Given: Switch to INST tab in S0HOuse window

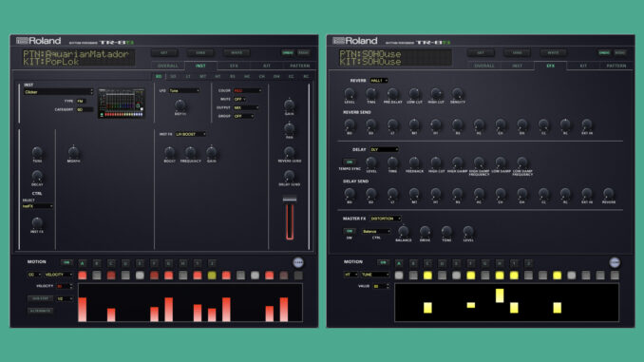Looking at the screenshot, I should tap(517, 66).
